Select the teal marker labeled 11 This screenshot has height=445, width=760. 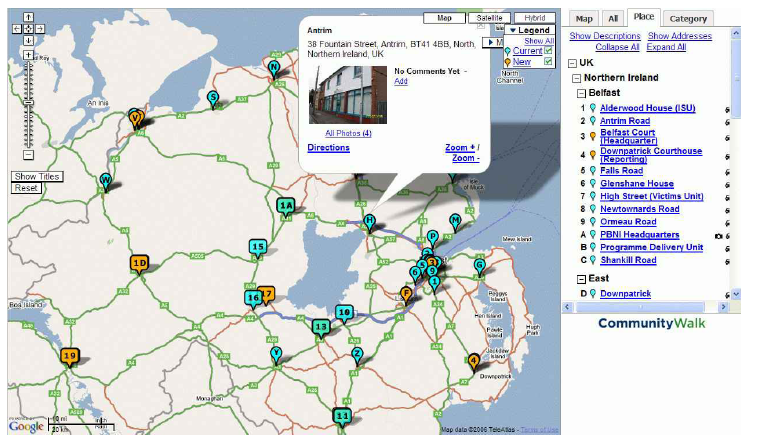(342, 415)
